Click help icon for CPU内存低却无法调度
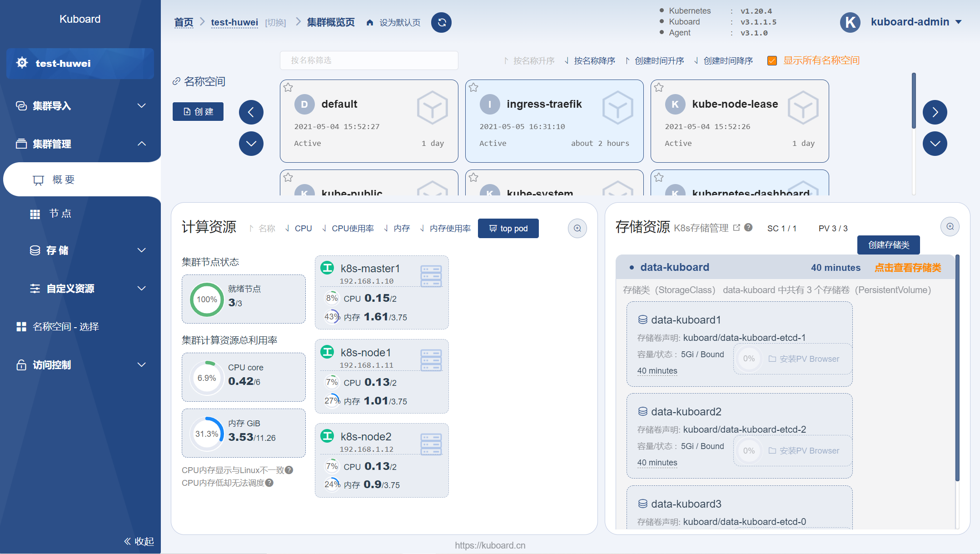The image size is (980, 554). pos(269,483)
